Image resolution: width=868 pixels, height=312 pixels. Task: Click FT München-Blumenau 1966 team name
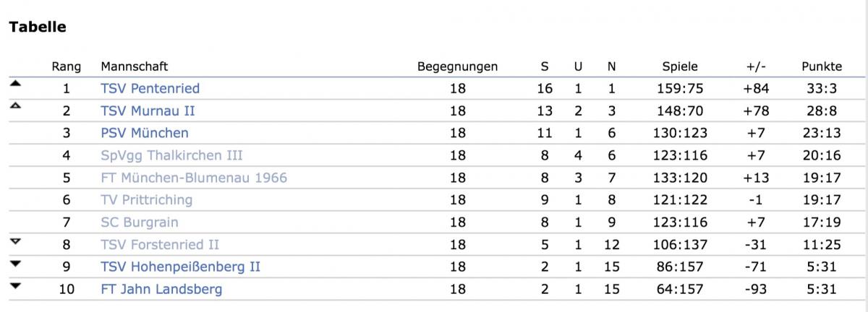point(194,178)
